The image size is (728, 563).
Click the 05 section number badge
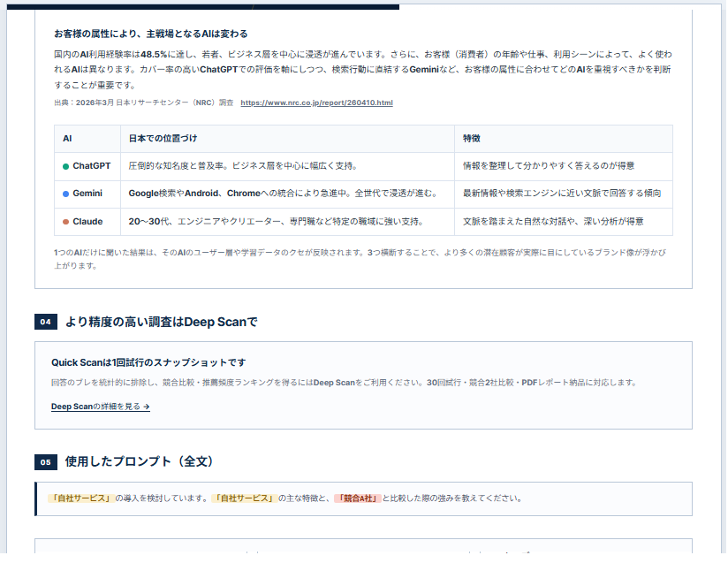click(x=46, y=461)
